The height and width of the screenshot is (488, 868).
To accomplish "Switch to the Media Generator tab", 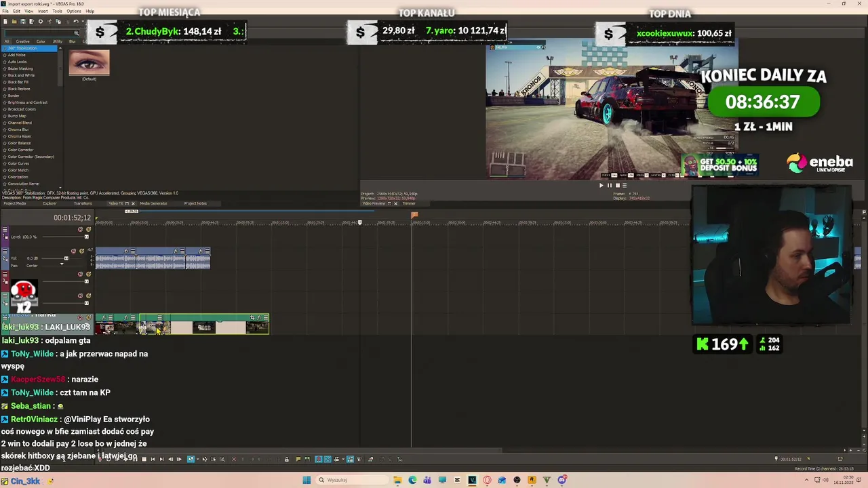I will pyautogui.click(x=153, y=203).
